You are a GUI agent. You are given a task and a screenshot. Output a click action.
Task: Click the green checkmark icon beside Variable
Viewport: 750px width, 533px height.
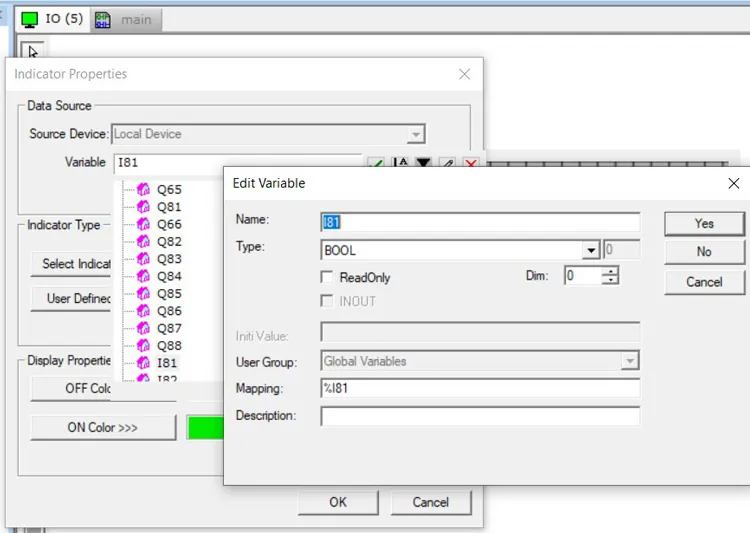click(376, 163)
